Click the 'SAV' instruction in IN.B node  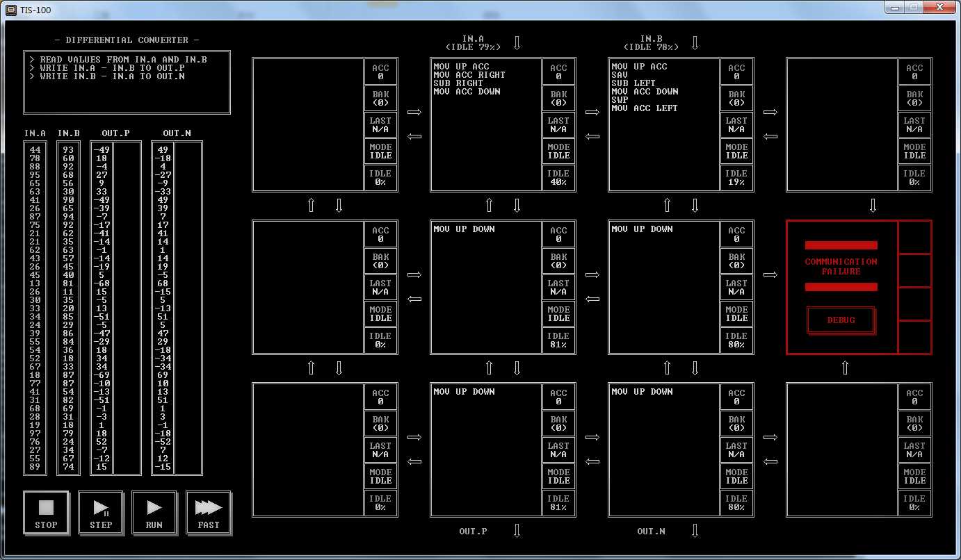620,75
